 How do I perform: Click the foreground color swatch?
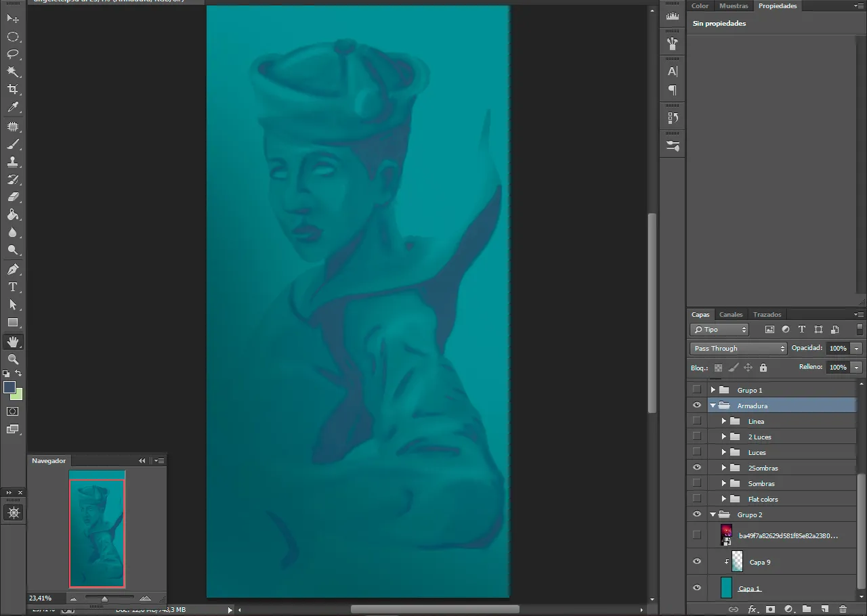pos(9,387)
